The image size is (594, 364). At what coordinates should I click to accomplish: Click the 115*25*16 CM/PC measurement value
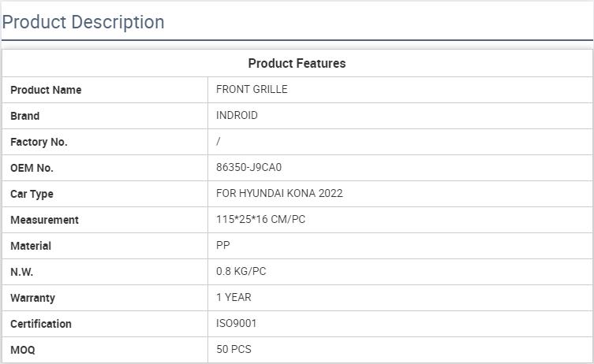tap(260, 219)
